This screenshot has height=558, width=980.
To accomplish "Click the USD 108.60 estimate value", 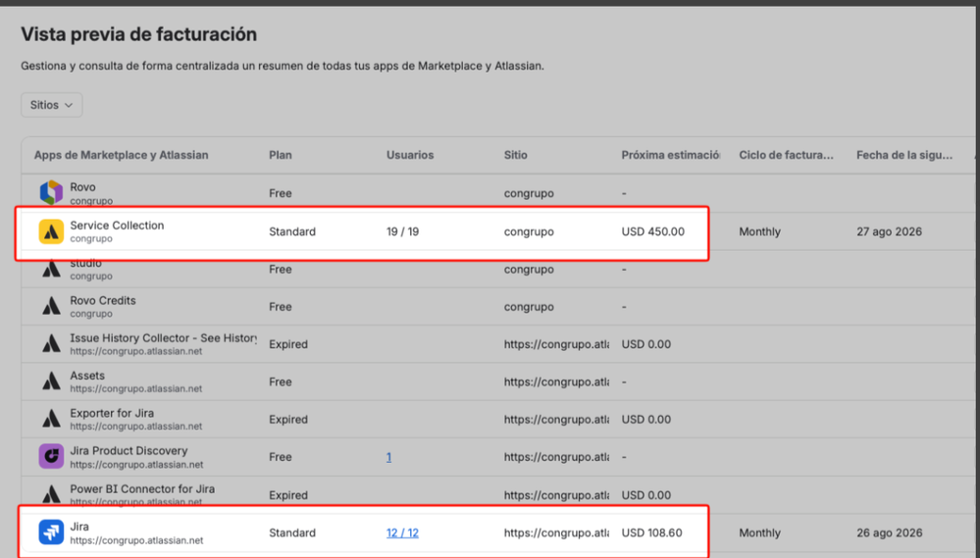I will tap(652, 533).
